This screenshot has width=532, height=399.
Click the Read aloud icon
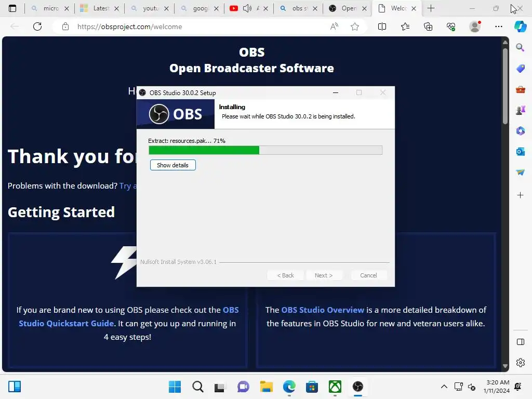pos(334,26)
